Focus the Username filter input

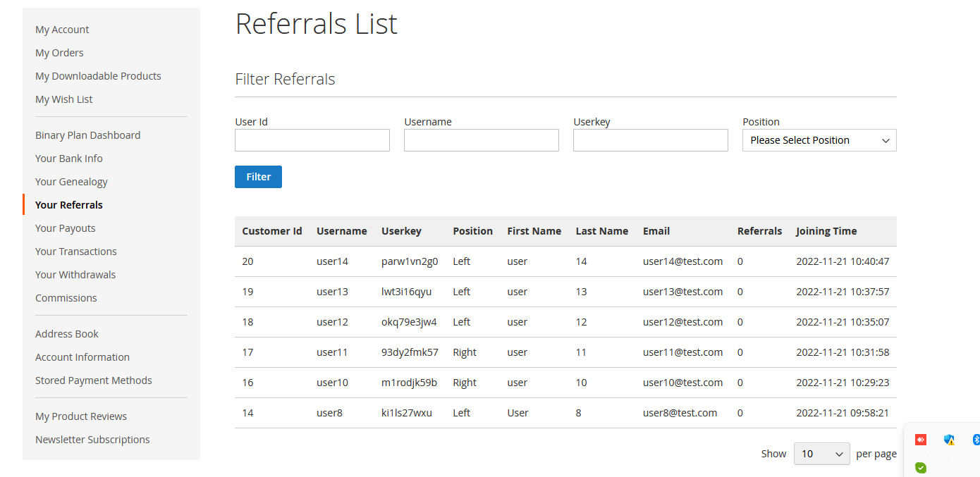click(481, 140)
